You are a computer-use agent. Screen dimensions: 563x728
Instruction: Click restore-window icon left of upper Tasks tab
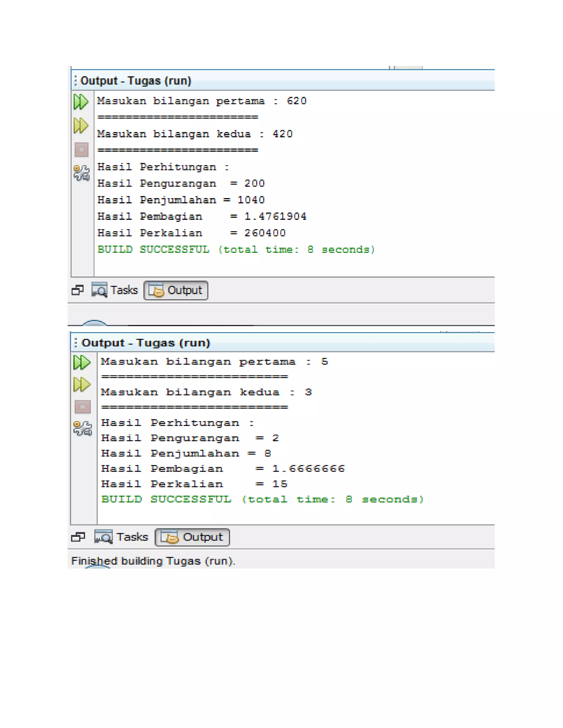tap(78, 290)
